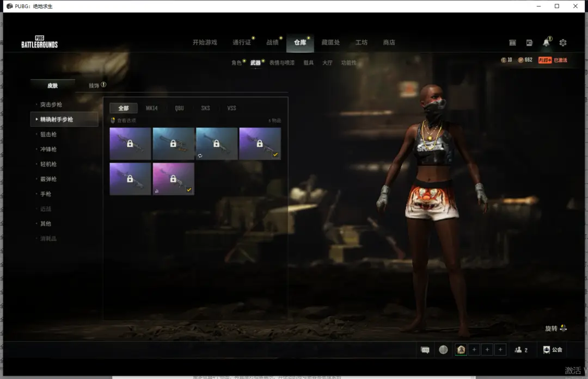The height and width of the screenshot is (379, 588).
Task: Click the striped icon left of the news icon
Action: click(x=512, y=43)
